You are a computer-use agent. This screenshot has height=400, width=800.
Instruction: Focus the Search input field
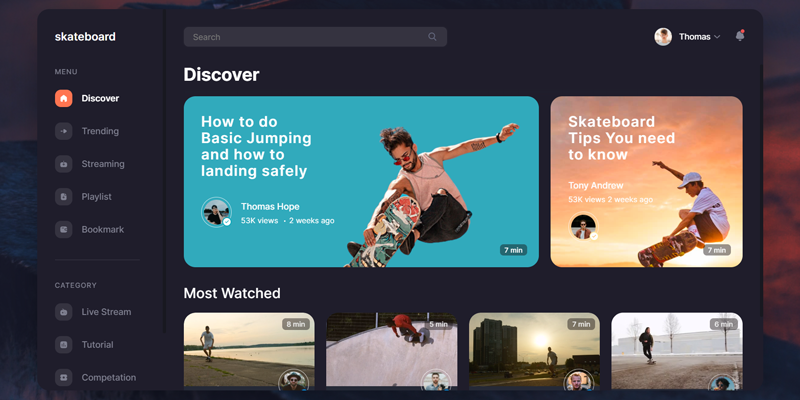pyautogui.click(x=305, y=37)
